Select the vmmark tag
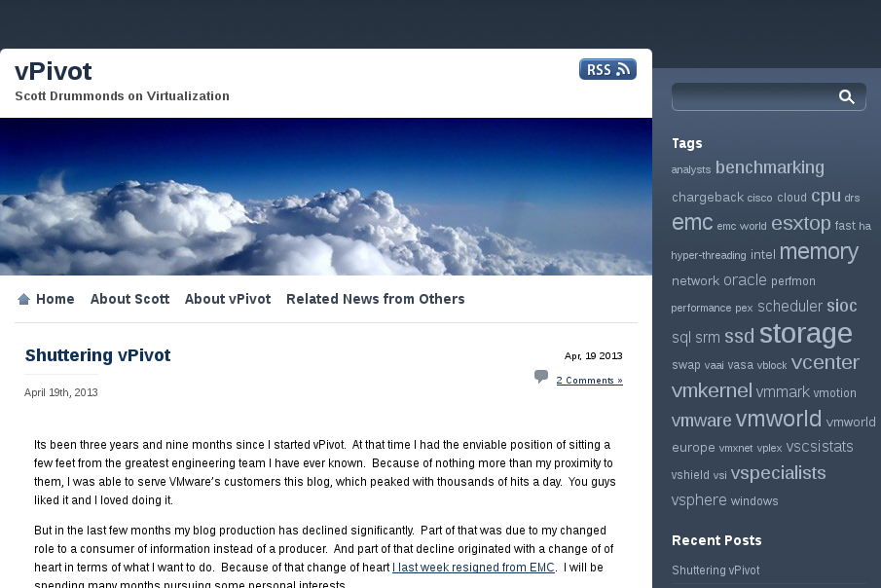 click(783, 391)
